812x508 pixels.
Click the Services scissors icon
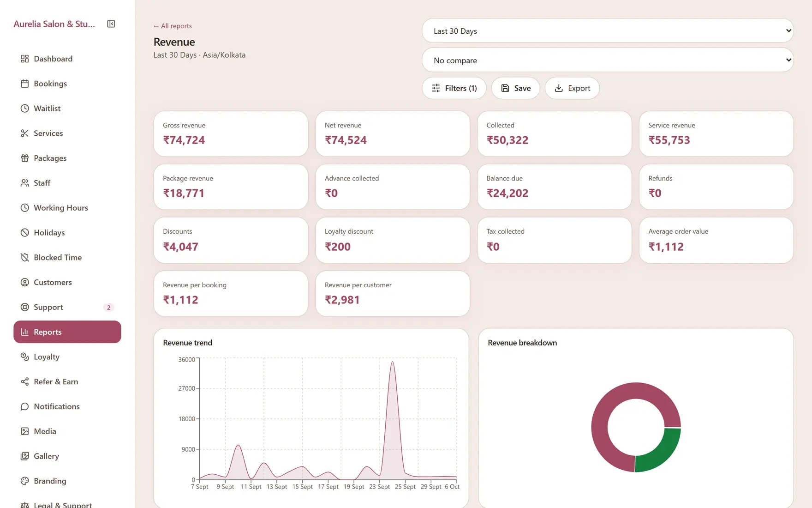(24, 133)
